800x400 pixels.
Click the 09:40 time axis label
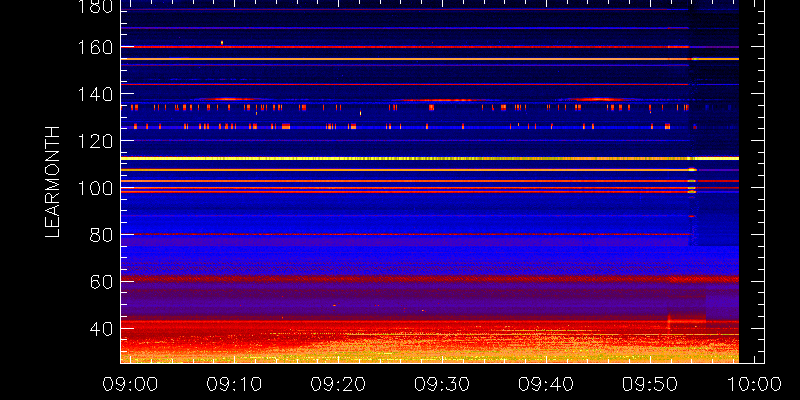(x=546, y=384)
